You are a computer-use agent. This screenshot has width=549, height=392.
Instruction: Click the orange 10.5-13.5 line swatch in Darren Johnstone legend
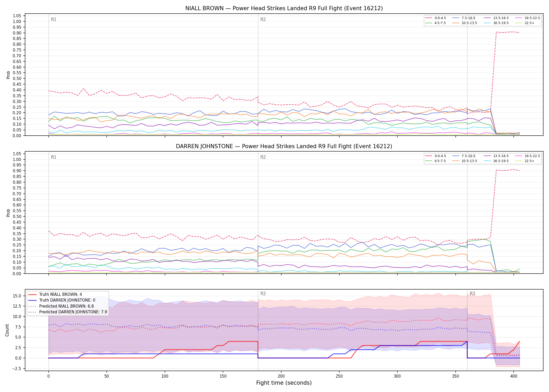coord(455,161)
